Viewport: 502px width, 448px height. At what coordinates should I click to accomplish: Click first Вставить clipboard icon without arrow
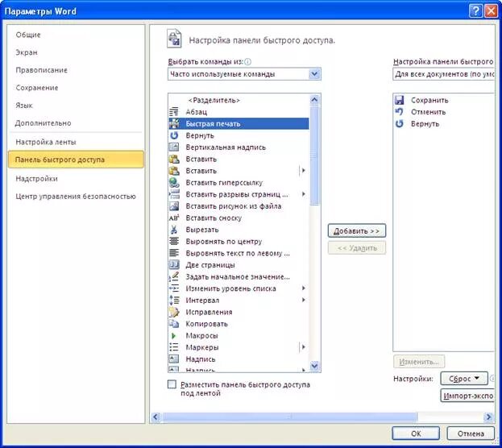click(174, 160)
